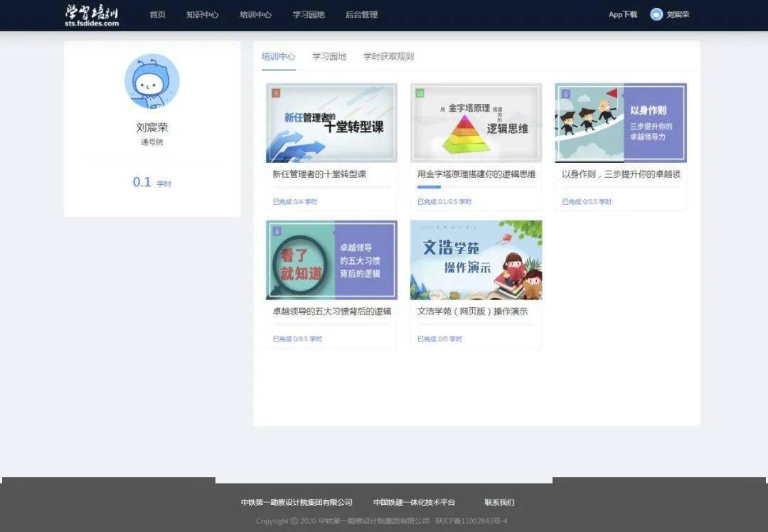768x532 pixels.
Task: Click the user avatar icon in header
Action: [x=656, y=14]
